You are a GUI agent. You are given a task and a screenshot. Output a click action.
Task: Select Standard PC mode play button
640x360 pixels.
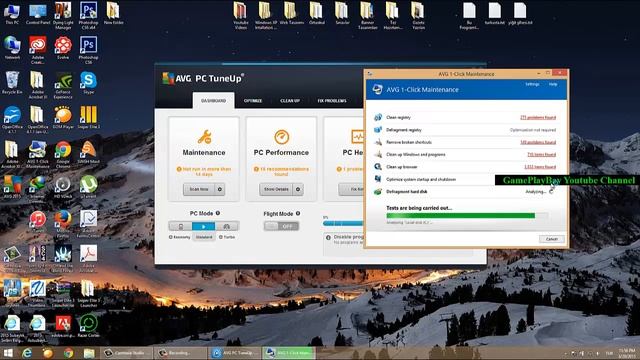pos(204,226)
